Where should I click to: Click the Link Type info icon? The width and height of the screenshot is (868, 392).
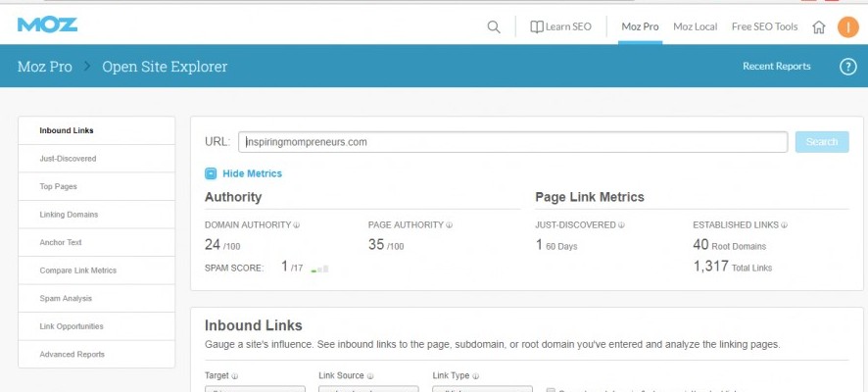[475, 376]
